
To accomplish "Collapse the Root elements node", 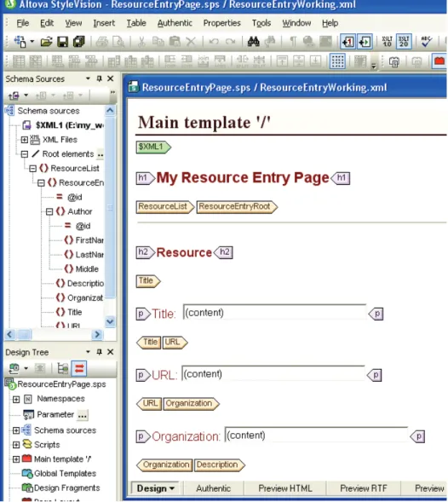I will click(25, 154).
